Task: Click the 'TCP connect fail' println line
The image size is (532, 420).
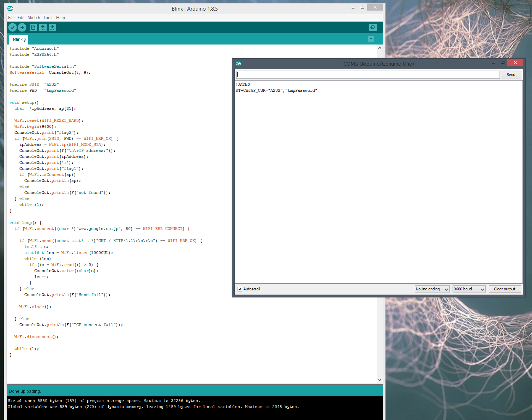Action: (71, 325)
